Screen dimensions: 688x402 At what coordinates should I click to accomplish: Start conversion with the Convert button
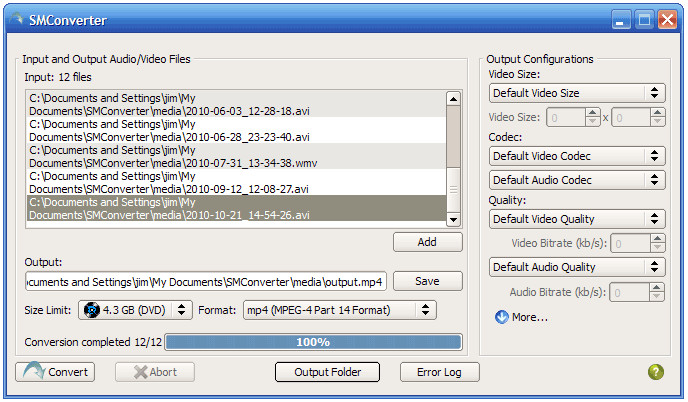coord(55,372)
